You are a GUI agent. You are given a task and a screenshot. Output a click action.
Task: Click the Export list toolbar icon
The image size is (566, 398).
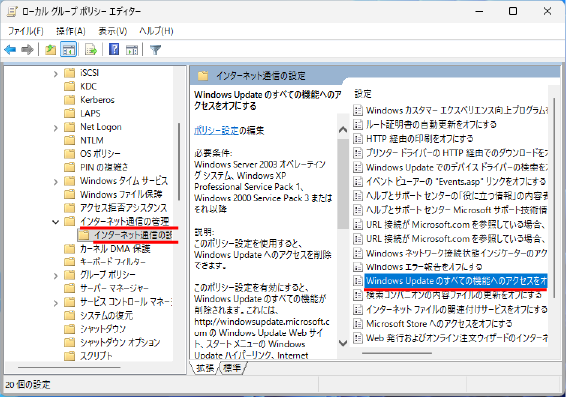91,49
